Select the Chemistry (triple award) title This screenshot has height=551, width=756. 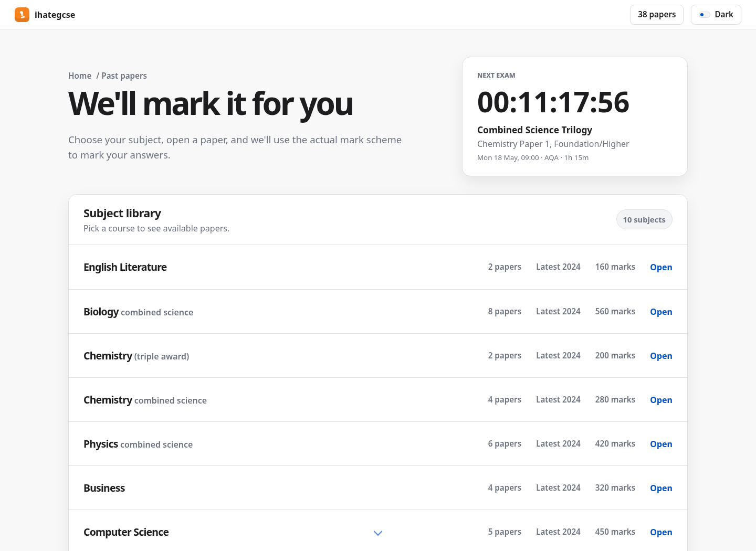tap(136, 356)
